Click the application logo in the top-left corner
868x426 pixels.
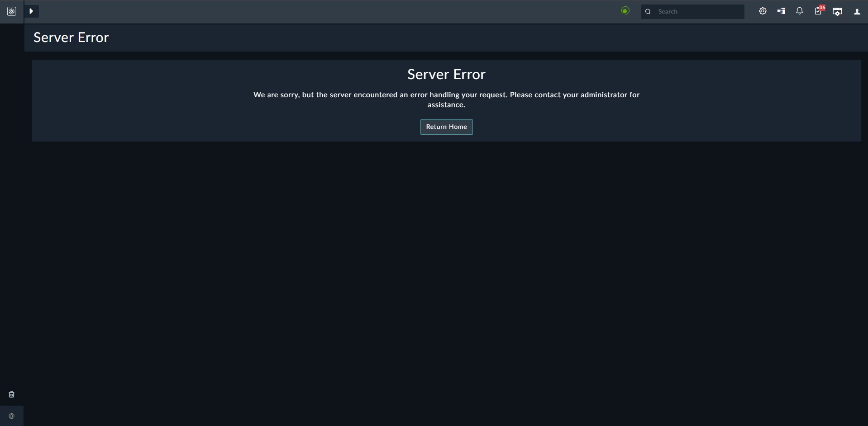click(12, 11)
